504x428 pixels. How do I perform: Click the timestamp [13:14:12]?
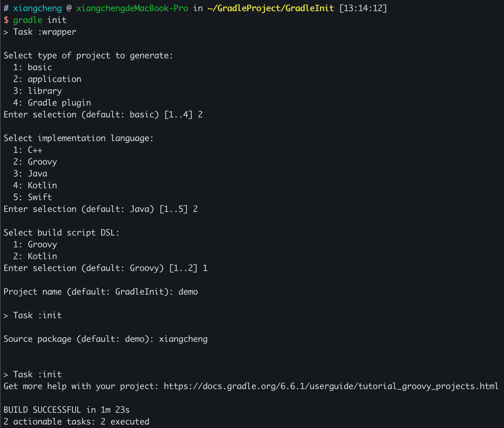click(363, 8)
